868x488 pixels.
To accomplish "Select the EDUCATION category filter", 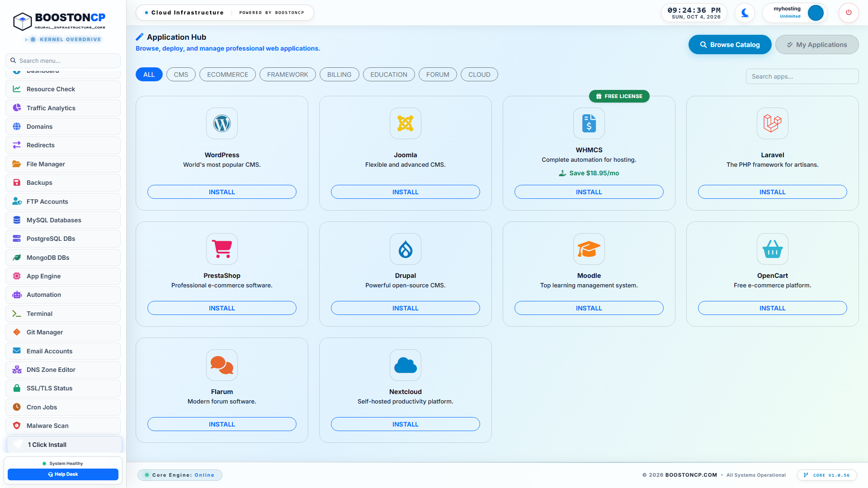I will (389, 75).
